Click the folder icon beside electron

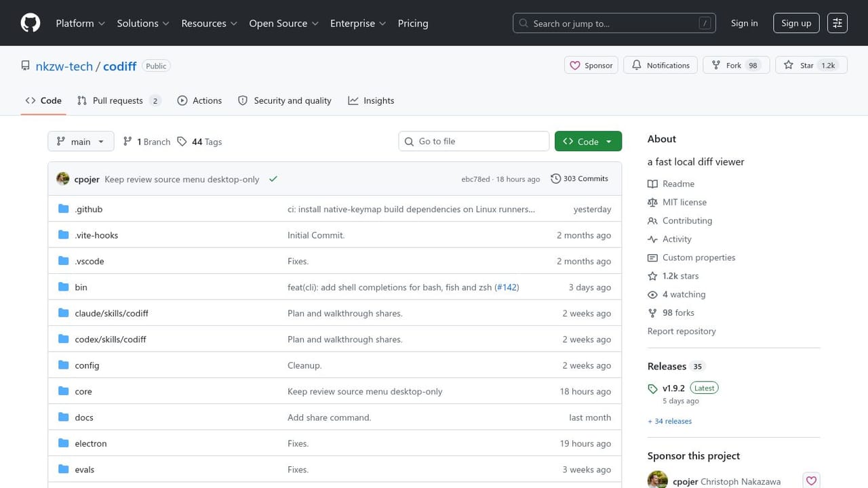tap(64, 443)
